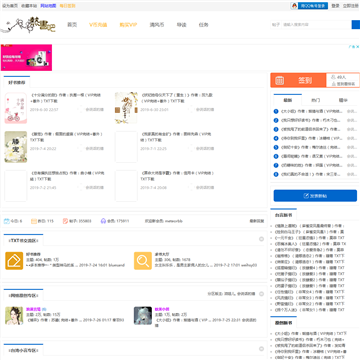Open sidebar list item numbered 1
Screen dimensions: 360x360
coord(311,111)
